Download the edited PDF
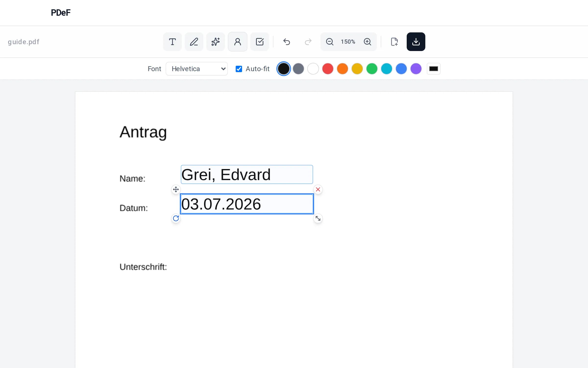The width and height of the screenshot is (588, 368). coord(416,42)
